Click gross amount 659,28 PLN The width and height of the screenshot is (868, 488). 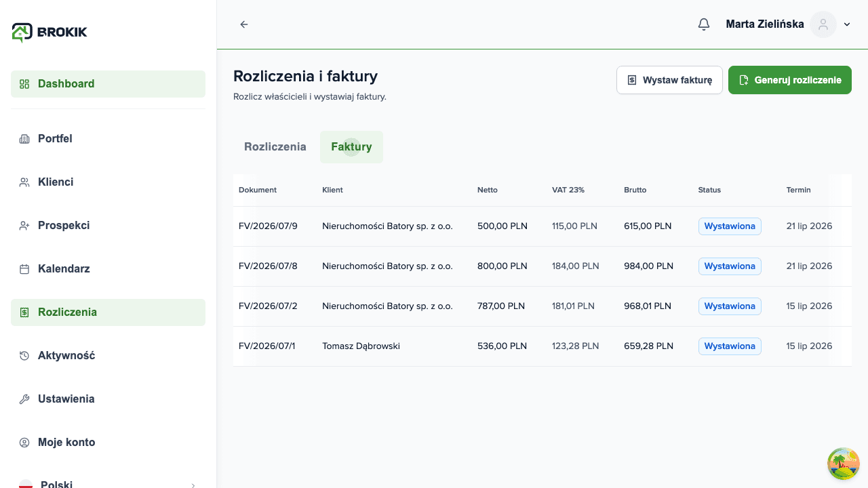click(x=648, y=346)
